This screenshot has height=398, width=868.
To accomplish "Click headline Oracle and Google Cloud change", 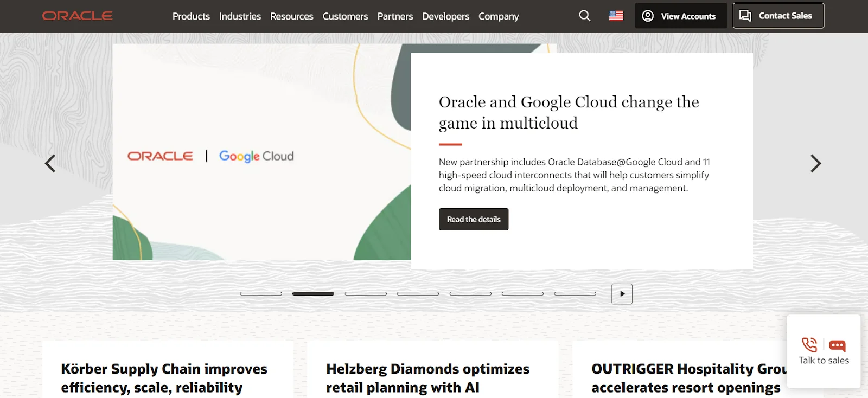I will coord(569,112).
